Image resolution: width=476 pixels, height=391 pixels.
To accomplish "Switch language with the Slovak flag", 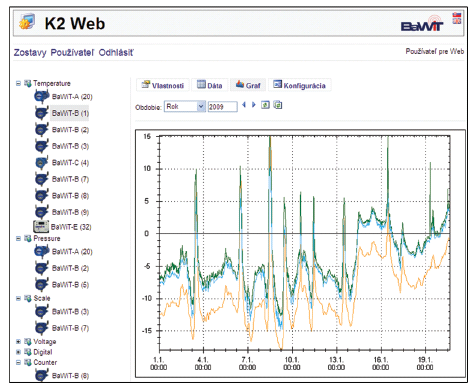I will [457, 15].
